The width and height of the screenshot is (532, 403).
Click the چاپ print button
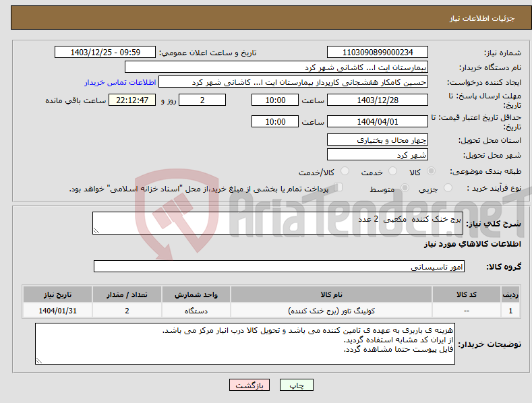tap(297, 385)
